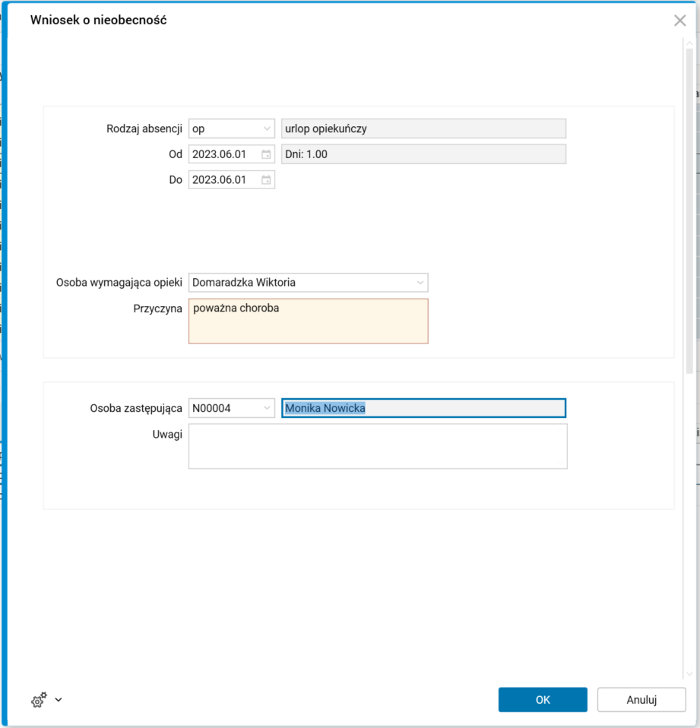The height and width of the screenshot is (728, 700).
Task: Expand the arrow beside the gear icon
Action: (59, 700)
